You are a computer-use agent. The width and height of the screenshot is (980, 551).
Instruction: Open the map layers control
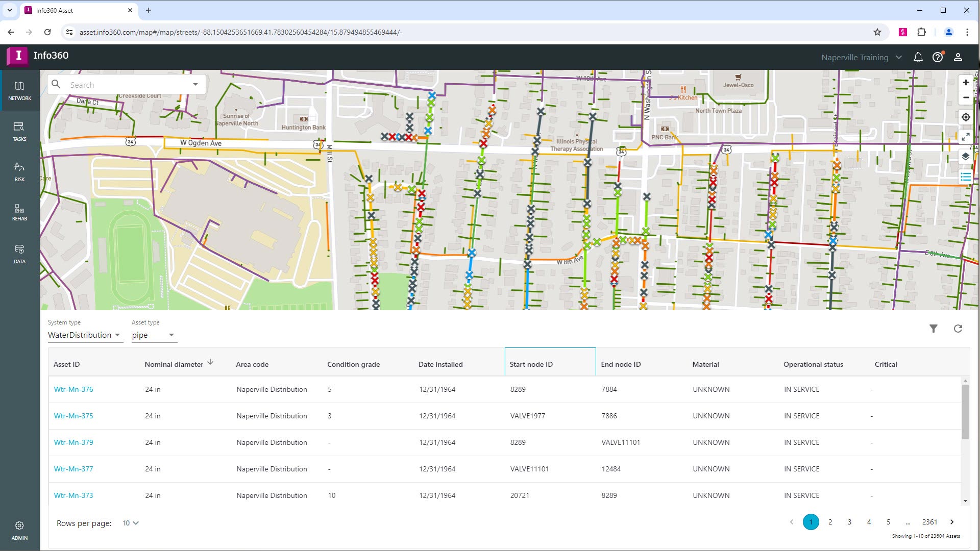pos(965,157)
